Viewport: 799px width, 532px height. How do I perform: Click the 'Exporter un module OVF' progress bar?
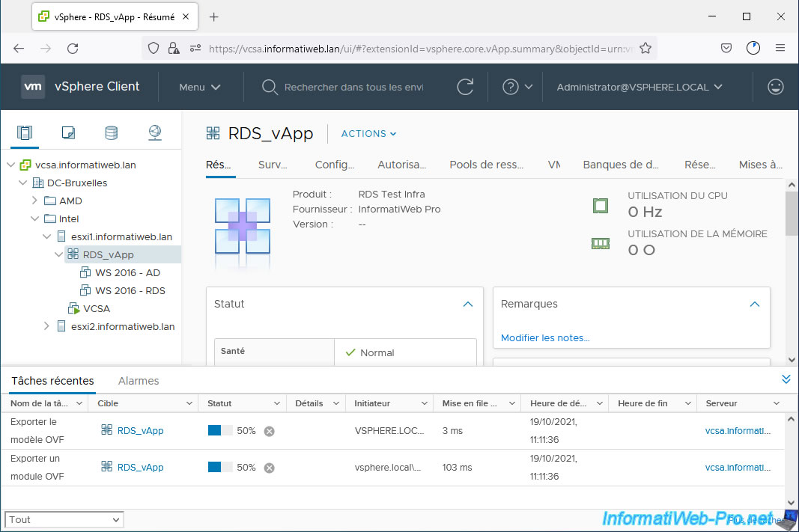pos(220,468)
